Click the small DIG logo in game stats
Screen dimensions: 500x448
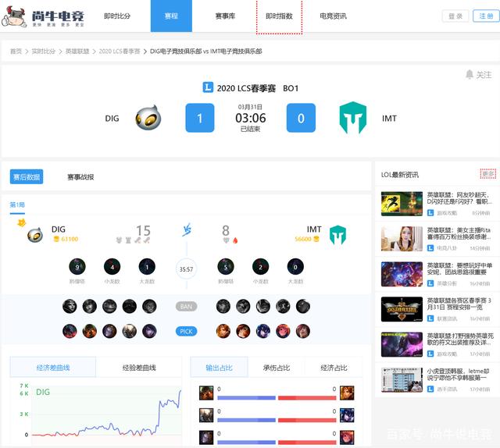click(x=35, y=235)
